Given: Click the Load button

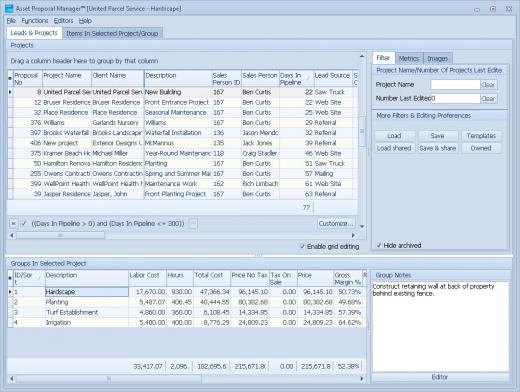Looking at the screenshot, I should [x=394, y=136].
